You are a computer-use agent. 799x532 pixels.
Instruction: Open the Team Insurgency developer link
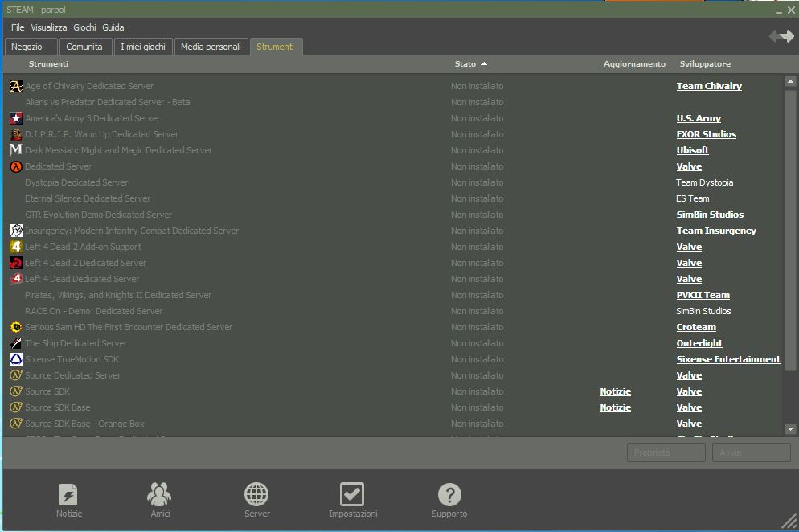[x=716, y=231]
